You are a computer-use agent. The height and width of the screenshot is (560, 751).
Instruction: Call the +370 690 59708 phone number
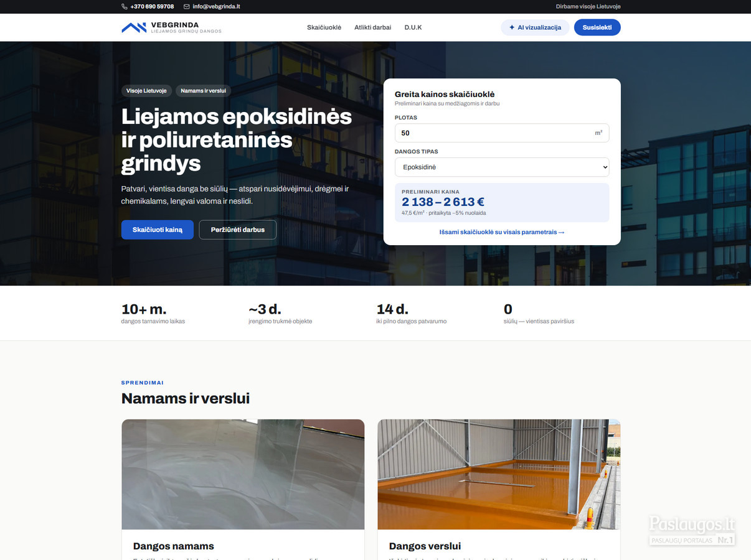152,6
